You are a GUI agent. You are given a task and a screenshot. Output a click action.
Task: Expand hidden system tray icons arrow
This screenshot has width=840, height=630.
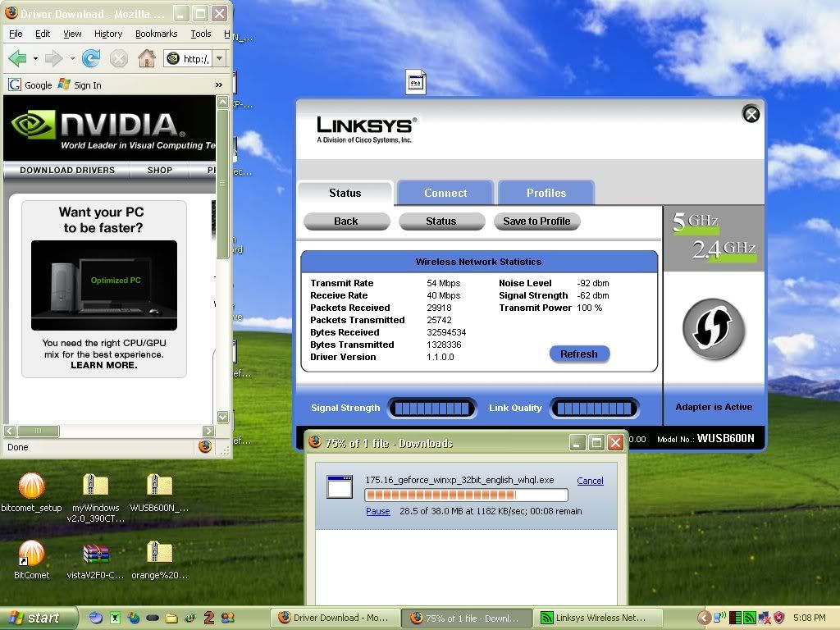pos(705,618)
